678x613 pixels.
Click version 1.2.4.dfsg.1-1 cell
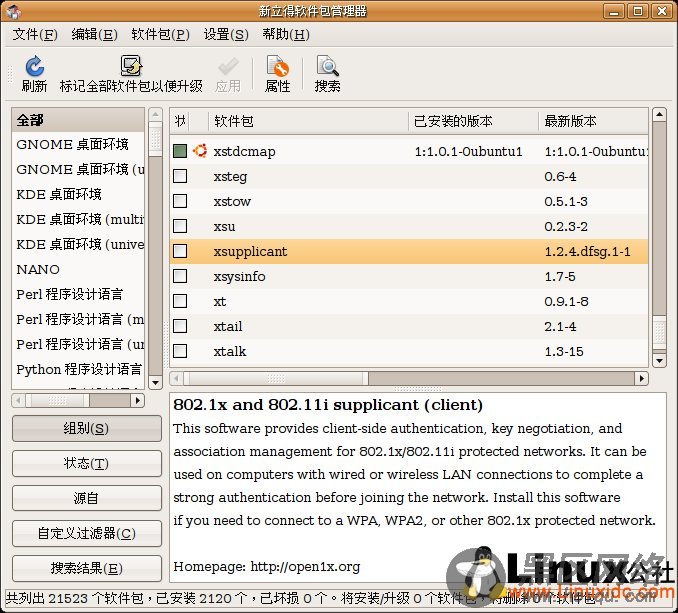pos(587,251)
